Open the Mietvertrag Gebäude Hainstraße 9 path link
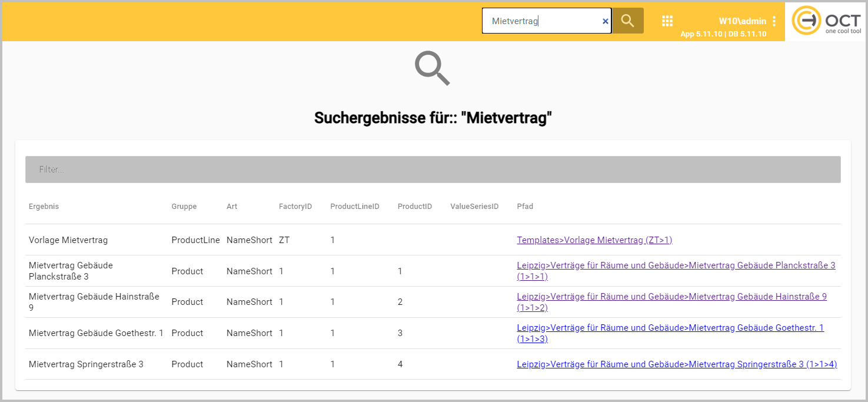The image size is (868, 402). [x=671, y=297]
